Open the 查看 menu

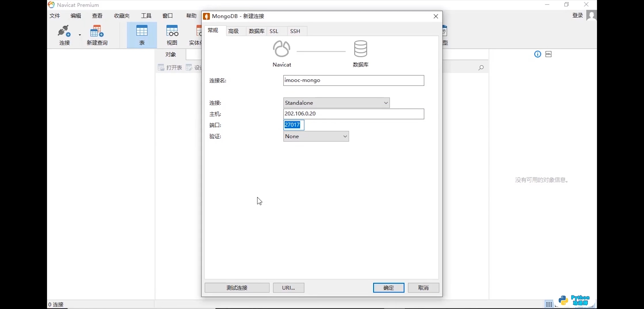tap(97, 16)
